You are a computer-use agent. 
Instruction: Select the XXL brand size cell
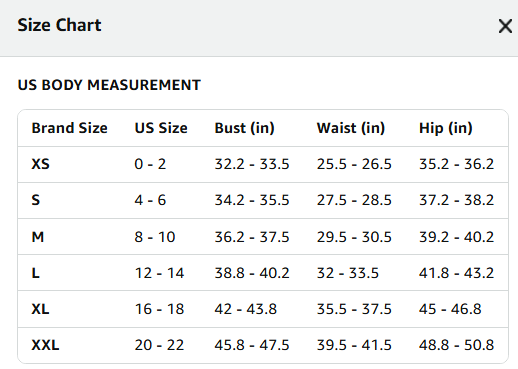click(45, 345)
